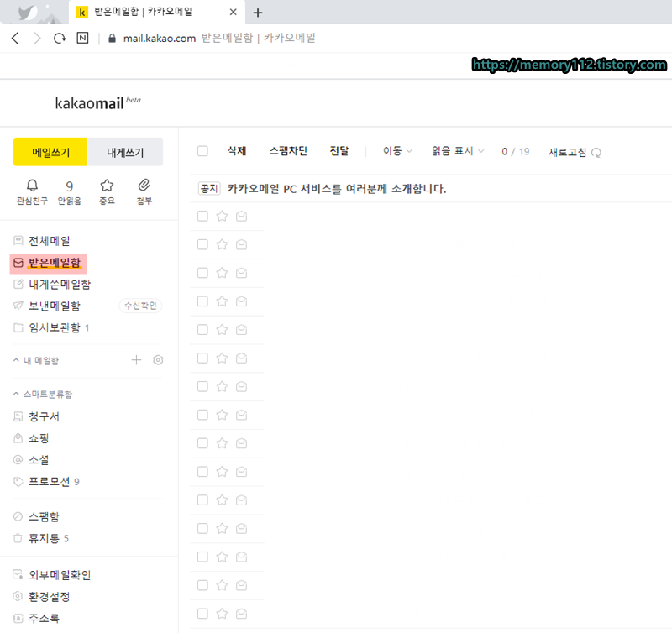The width and height of the screenshot is (672, 633).
Task: Tick the select-all mails checkbox
Action: tap(202, 151)
